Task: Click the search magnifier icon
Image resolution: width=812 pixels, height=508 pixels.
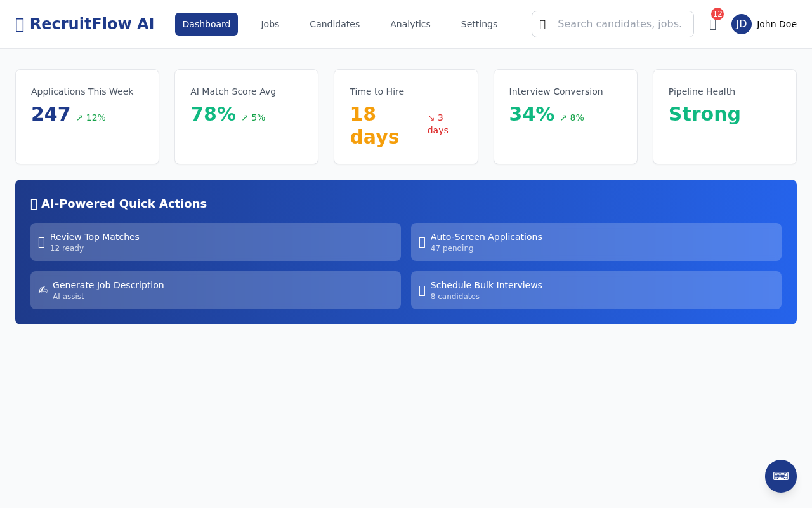Action: click(543, 24)
